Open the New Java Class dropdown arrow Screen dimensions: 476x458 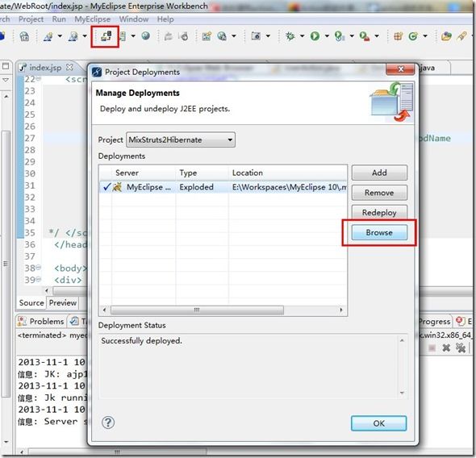pyautogui.click(x=425, y=35)
